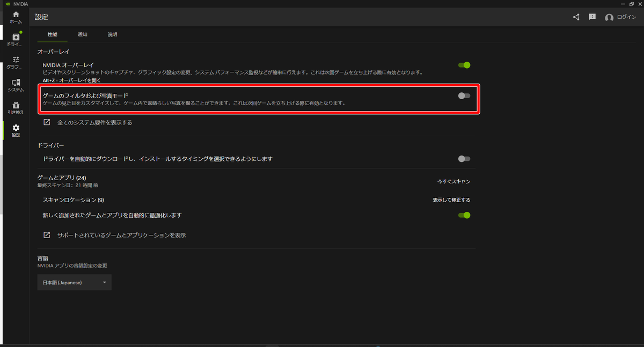Select the 設定 gear in sidebar
Image resolution: width=644 pixels, height=347 pixels.
[x=16, y=131]
